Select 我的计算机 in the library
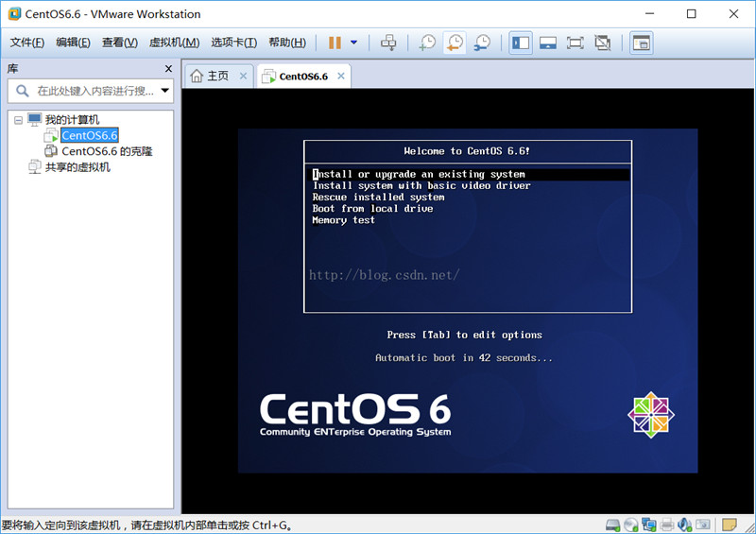The height and width of the screenshot is (534, 756). click(72, 120)
